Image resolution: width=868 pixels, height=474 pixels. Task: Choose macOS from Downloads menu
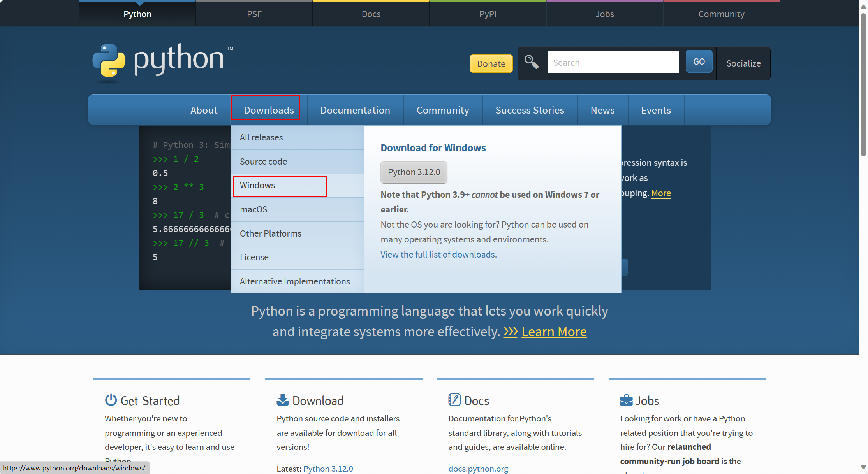[254, 209]
